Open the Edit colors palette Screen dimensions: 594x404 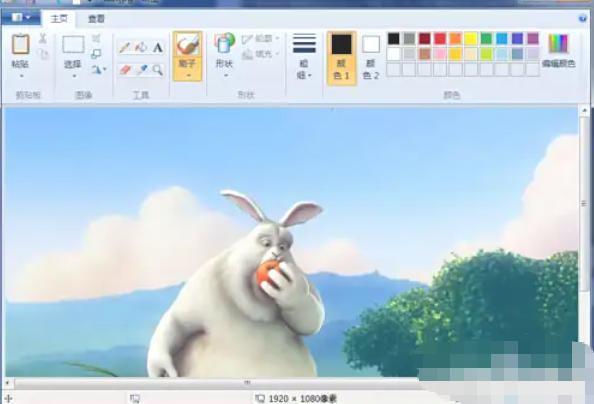pyautogui.click(x=558, y=51)
